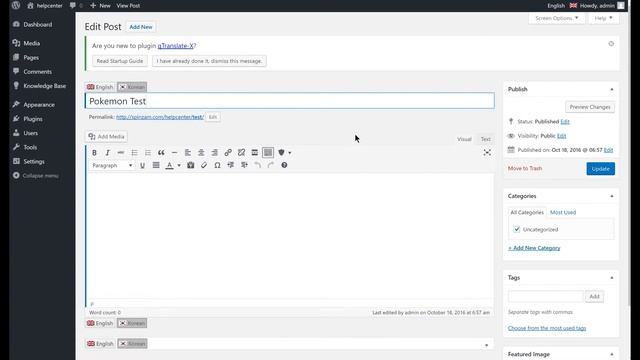
Task: Apply blockquote formatting
Action: coord(161,153)
